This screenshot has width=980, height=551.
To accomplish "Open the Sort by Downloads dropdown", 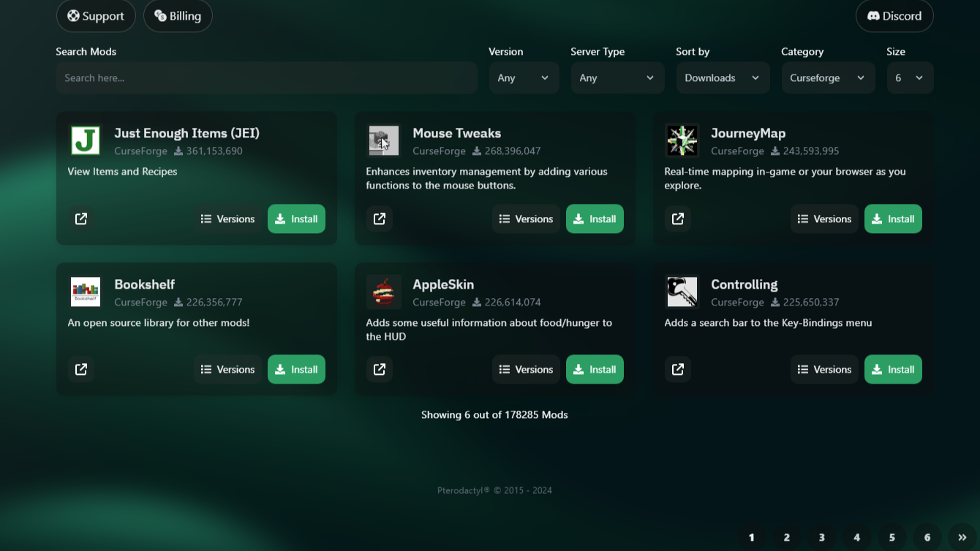I will [x=723, y=78].
